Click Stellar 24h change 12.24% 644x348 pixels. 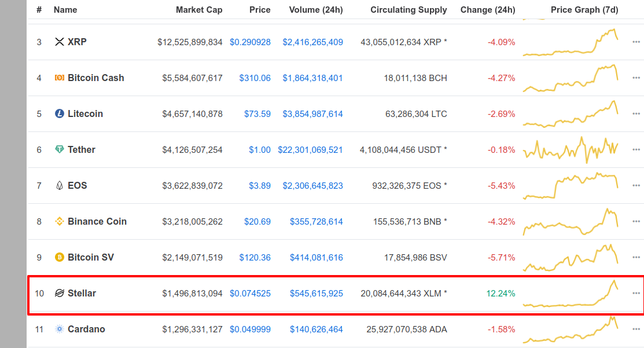tap(501, 294)
